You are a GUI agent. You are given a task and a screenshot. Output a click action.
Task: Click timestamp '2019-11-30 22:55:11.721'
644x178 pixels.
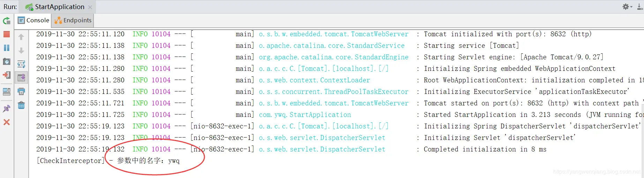[x=80, y=103]
